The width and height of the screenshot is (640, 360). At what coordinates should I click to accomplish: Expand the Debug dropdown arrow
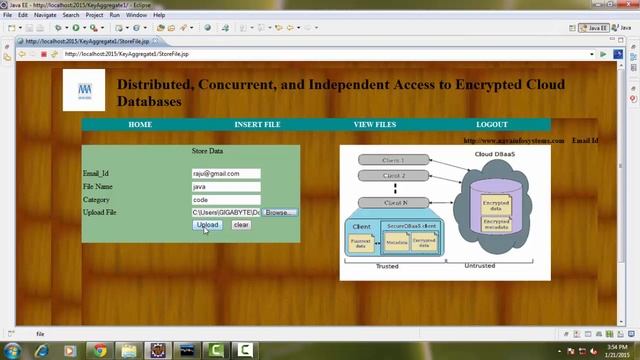67,28
